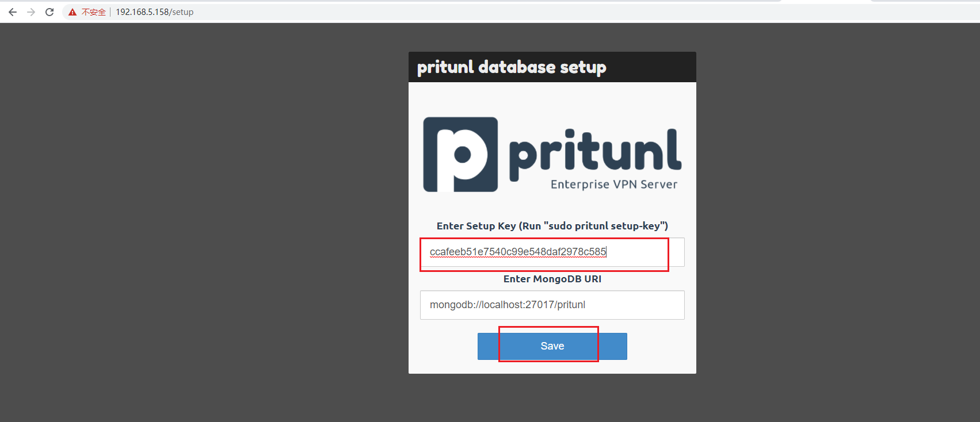Screen dimensions: 980x422
Task: Click the browser forward arrow
Action: [31, 12]
